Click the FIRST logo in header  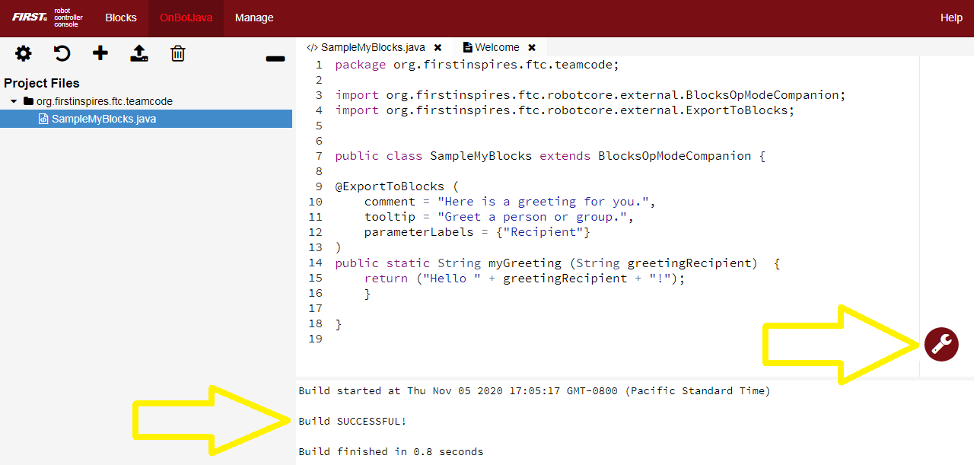tap(29, 17)
